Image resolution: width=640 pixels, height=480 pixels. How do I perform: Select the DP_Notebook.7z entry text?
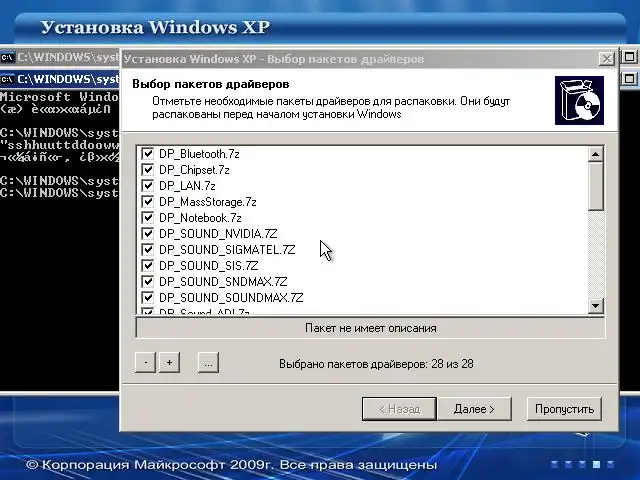point(200,218)
